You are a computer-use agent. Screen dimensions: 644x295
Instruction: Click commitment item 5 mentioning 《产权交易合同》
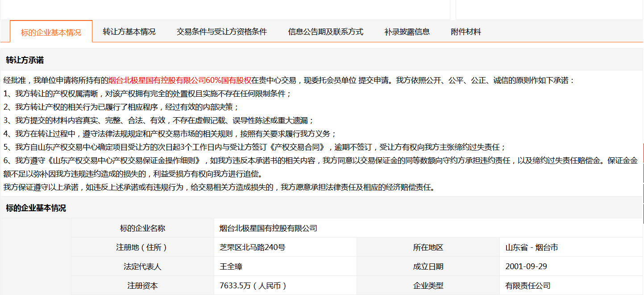point(254,147)
